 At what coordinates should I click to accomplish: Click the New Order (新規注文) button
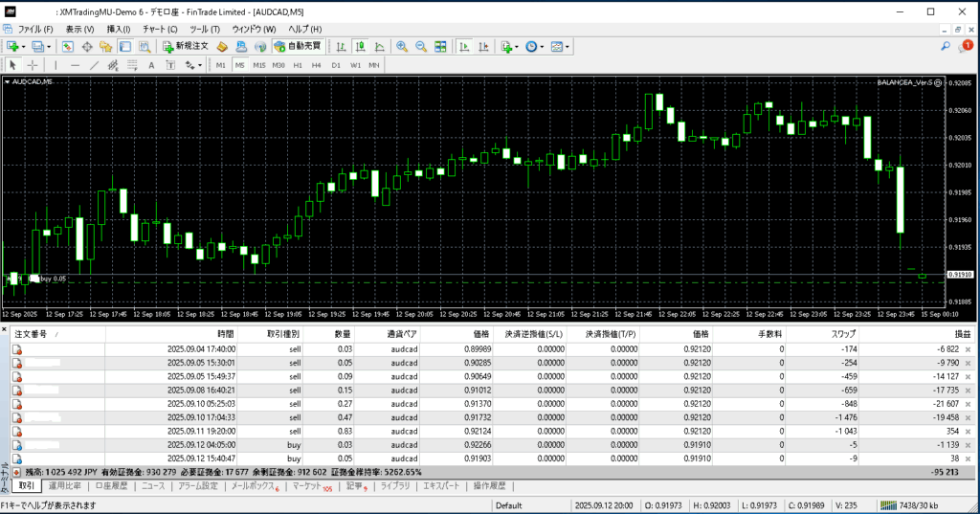pyautogui.click(x=187, y=46)
